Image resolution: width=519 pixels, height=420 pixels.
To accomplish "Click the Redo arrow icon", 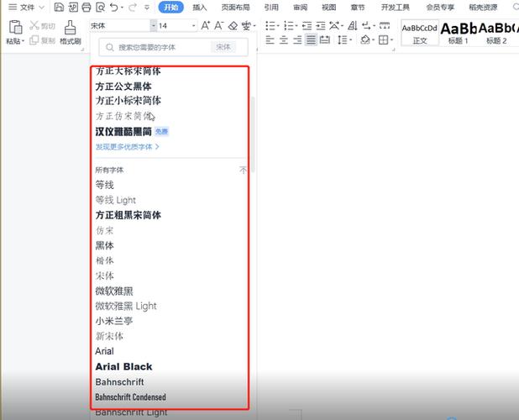I will [133, 7].
